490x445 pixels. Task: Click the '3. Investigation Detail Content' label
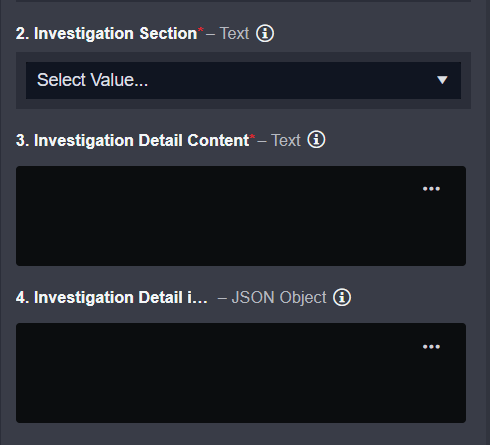[x=132, y=140]
